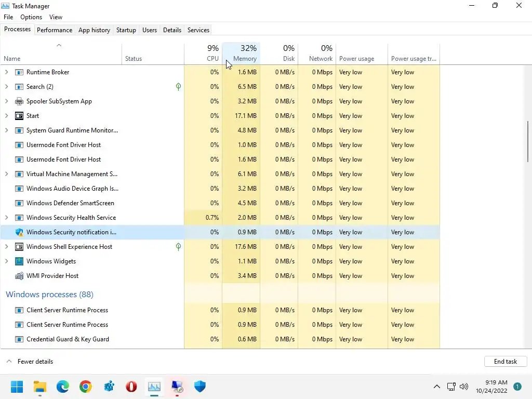Expand the Search (2) process group
532x399 pixels.
(x=6, y=87)
